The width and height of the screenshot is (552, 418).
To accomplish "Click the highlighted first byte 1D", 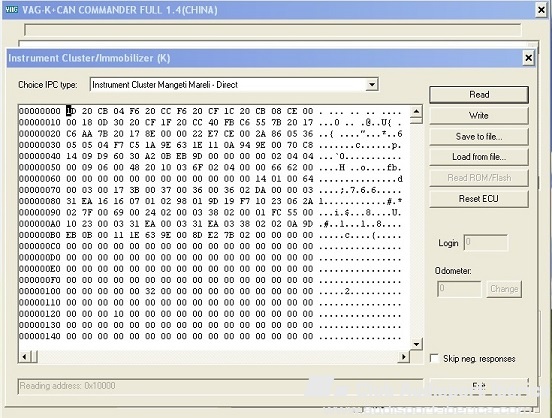I will 71,111.
